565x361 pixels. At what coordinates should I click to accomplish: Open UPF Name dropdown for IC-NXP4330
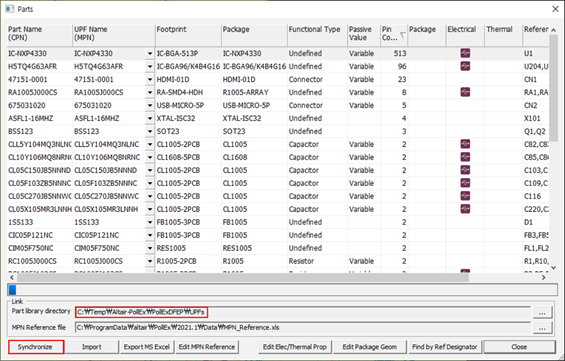click(150, 54)
